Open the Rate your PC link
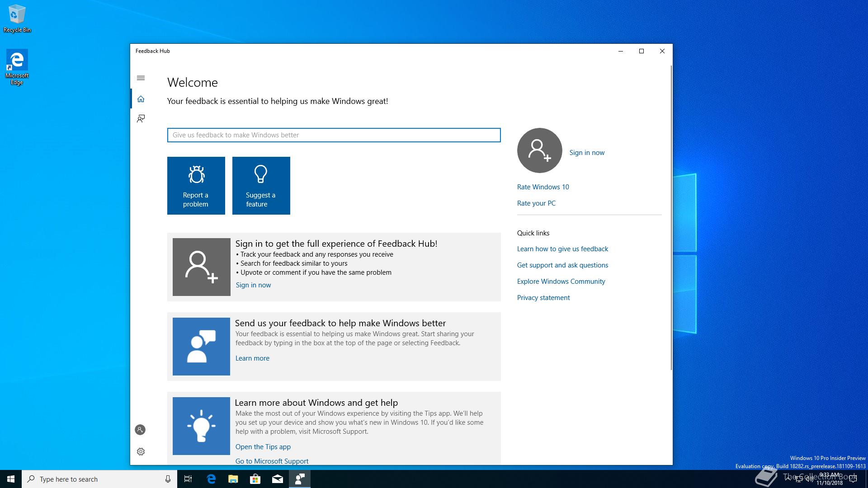 tap(536, 203)
